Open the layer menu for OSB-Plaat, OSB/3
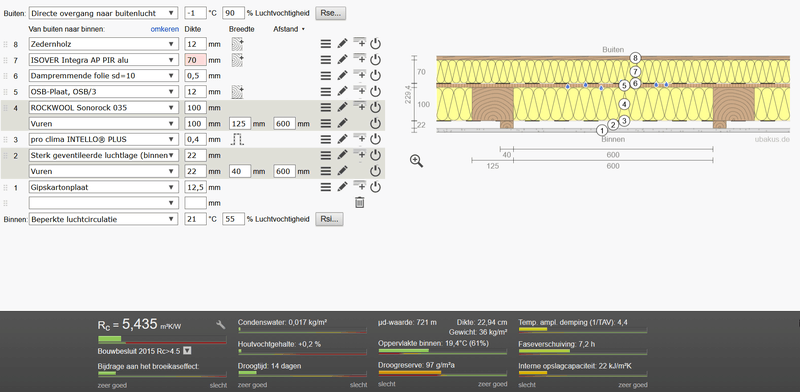The width and height of the screenshot is (800, 392). [326, 91]
